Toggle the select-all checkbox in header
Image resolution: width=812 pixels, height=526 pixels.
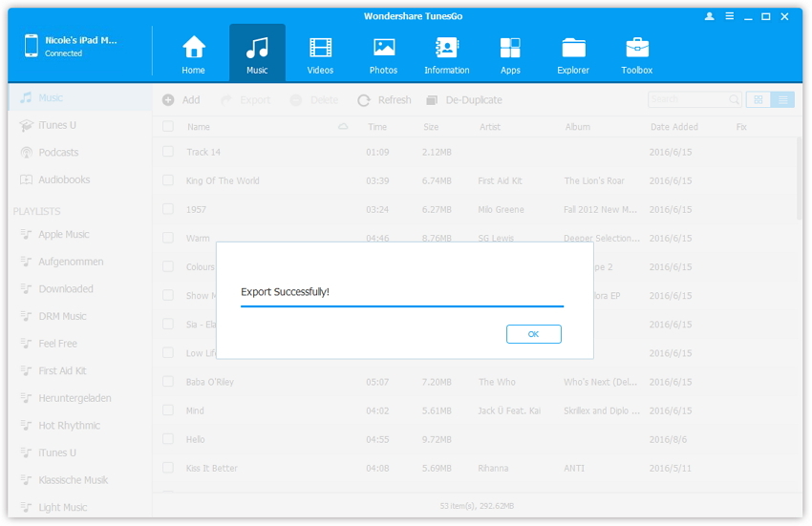pos(168,126)
